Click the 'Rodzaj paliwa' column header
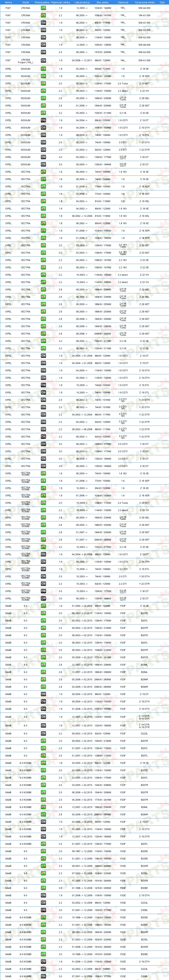 click(42, 2)
